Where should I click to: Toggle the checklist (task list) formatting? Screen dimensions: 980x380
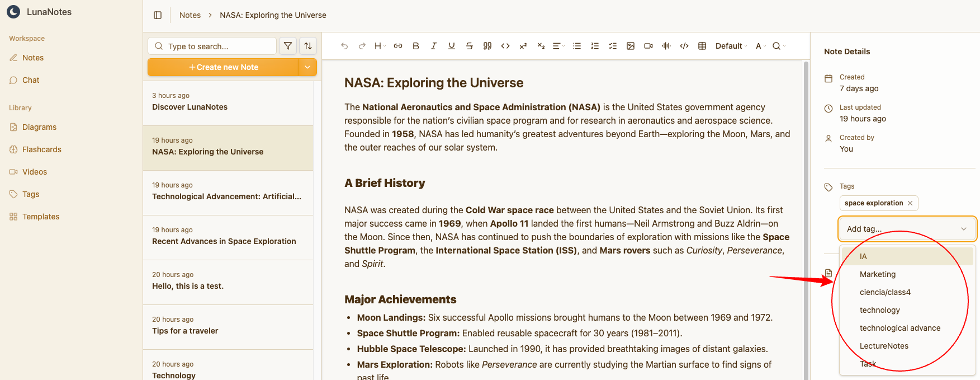coord(613,46)
